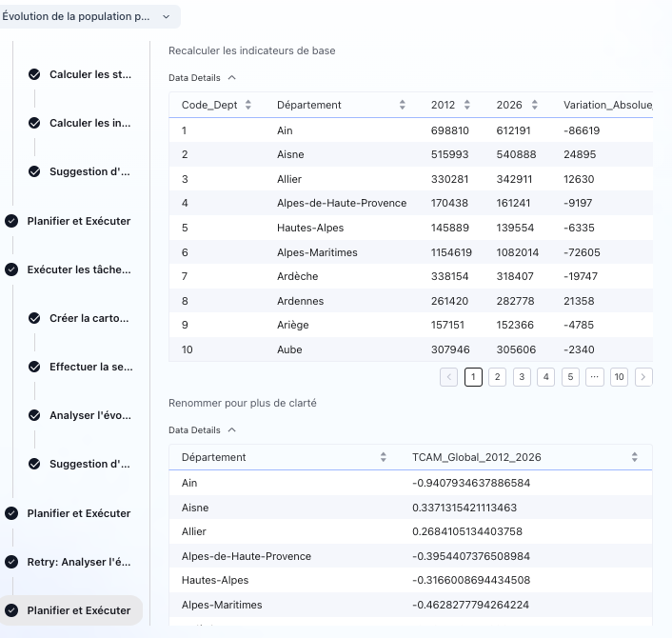Screen dimensions: 672x638
Task: Click checkmark icon beside Retry: Analyser step
Action: (x=11, y=562)
